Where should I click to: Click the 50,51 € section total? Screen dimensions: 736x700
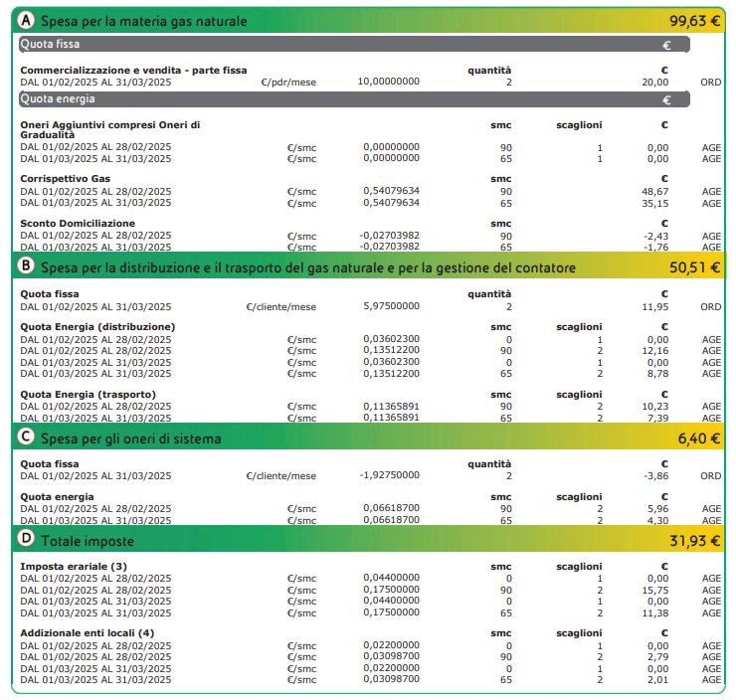click(x=694, y=267)
